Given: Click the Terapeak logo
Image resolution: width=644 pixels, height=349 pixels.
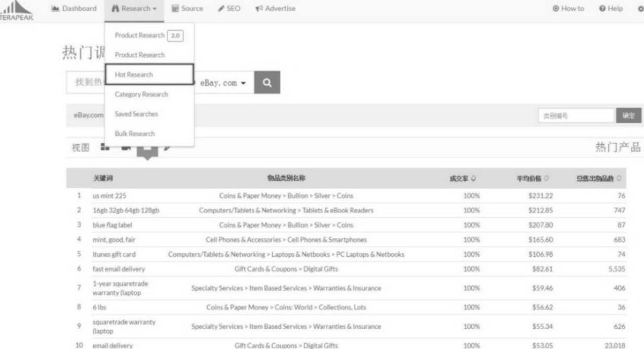Looking at the screenshot, I should tap(16, 10).
